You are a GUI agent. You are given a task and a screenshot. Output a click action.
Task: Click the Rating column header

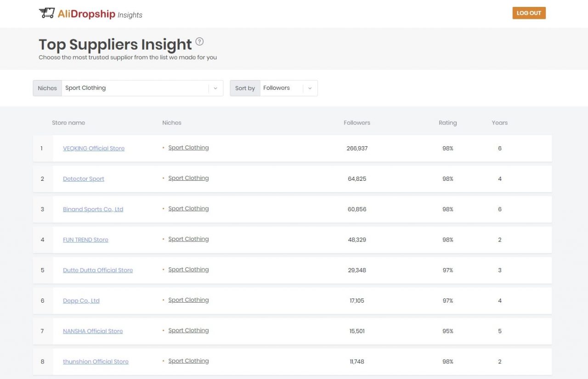[447, 123]
